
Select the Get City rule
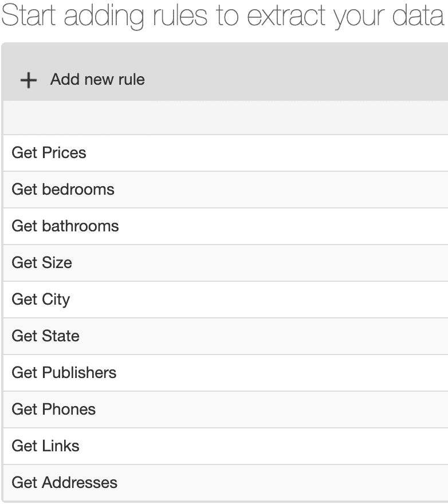click(40, 299)
